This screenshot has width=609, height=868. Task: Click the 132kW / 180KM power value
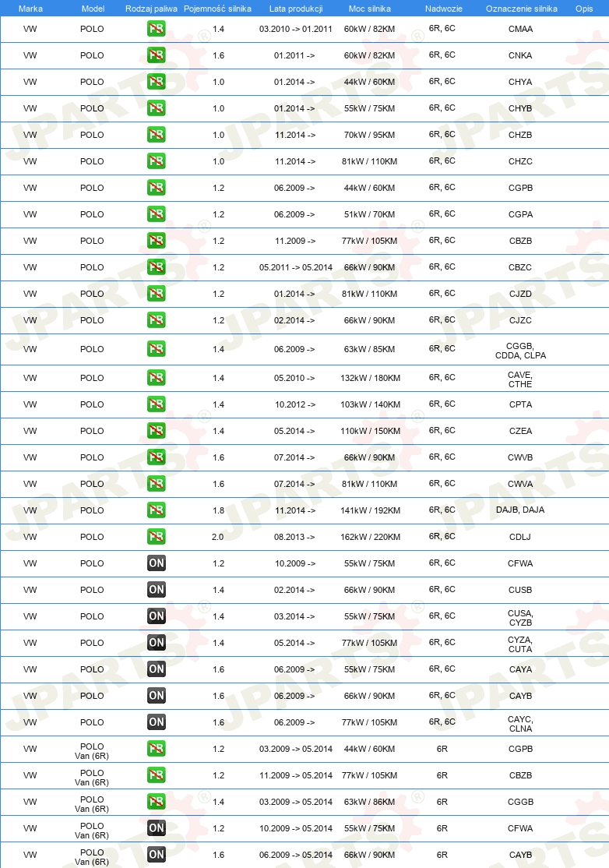pyautogui.click(x=370, y=378)
